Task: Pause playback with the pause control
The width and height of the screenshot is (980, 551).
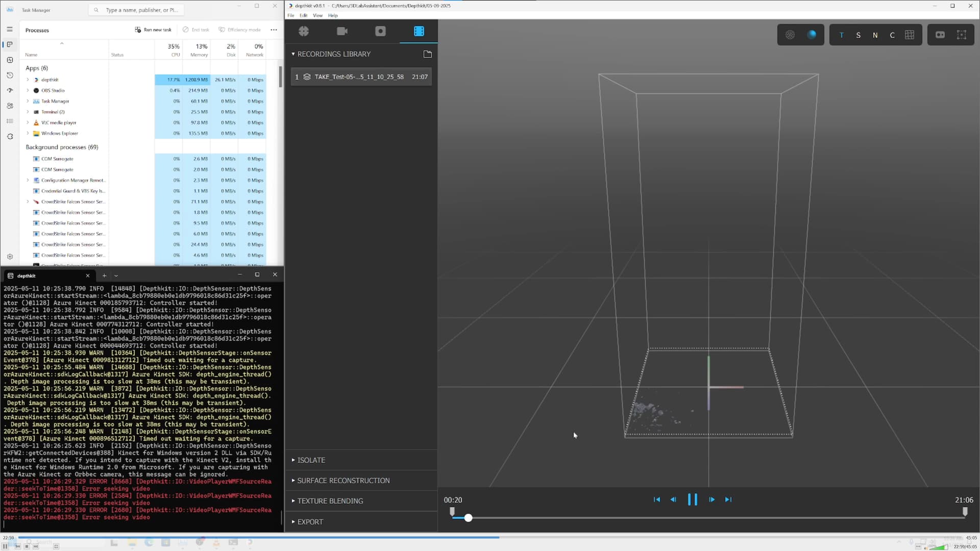Action: pos(693,499)
